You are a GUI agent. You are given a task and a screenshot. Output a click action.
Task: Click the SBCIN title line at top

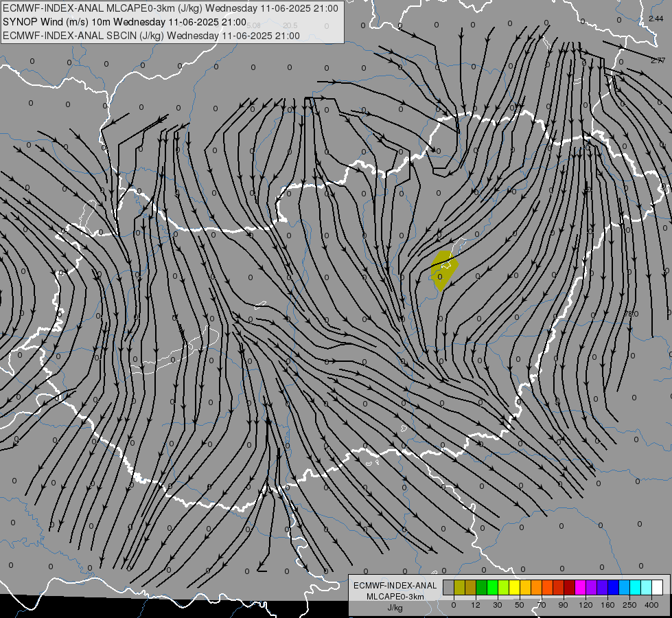[151, 36]
